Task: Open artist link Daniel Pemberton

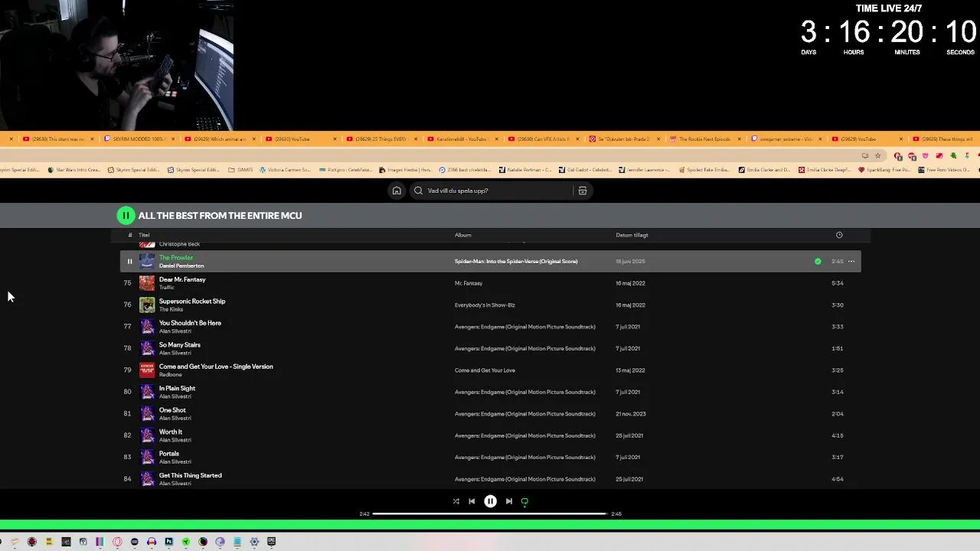Action: pos(181,266)
